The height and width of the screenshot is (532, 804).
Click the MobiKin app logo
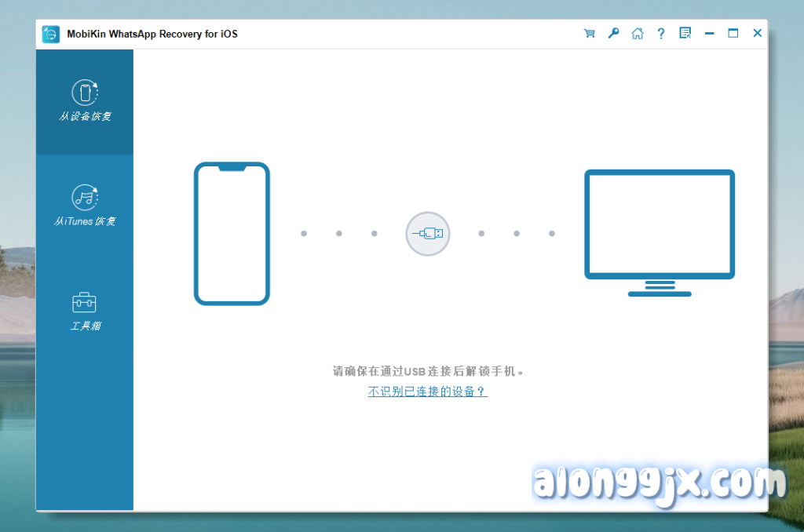(51, 34)
